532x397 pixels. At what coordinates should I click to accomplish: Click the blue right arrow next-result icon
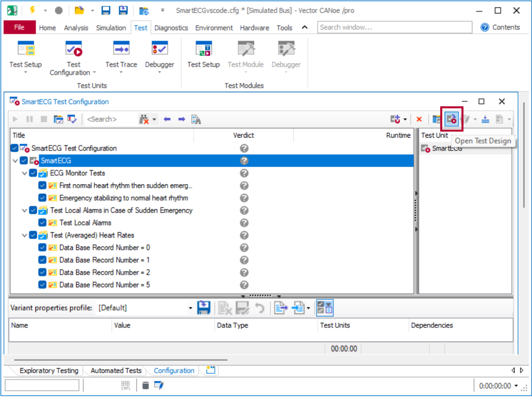(x=182, y=119)
